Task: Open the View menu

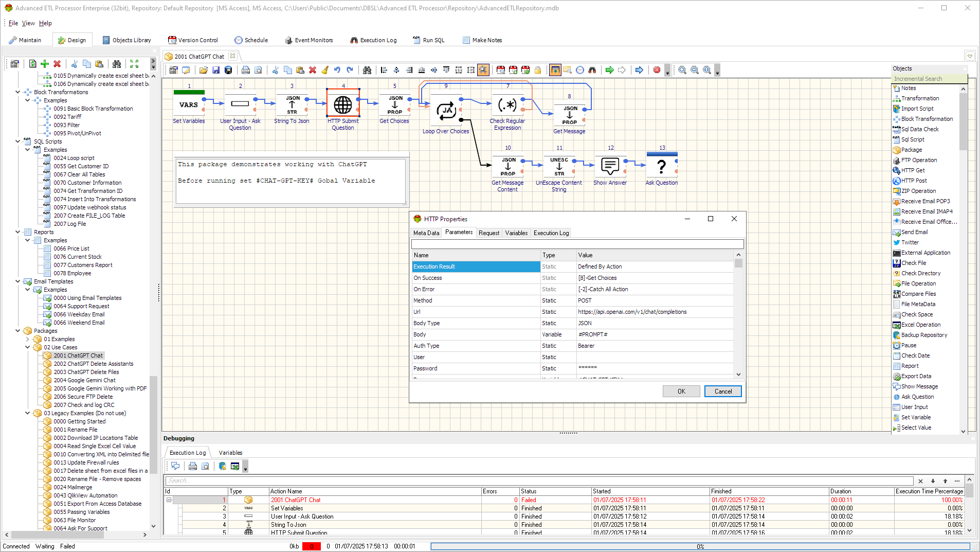Action: click(x=28, y=23)
